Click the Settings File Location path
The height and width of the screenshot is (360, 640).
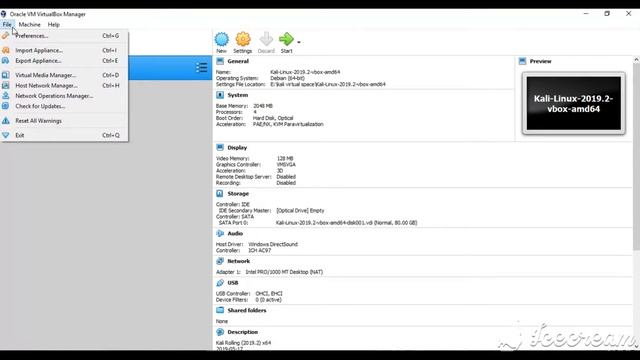[328, 84]
